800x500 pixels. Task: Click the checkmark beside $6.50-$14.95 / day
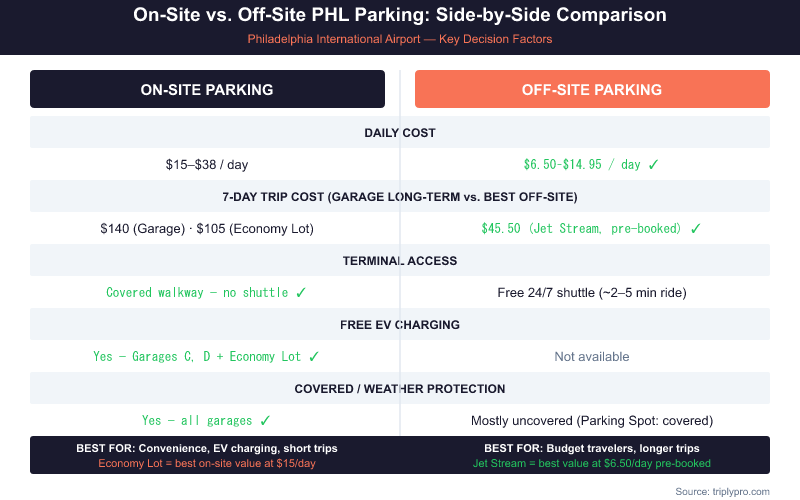[x=653, y=164]
